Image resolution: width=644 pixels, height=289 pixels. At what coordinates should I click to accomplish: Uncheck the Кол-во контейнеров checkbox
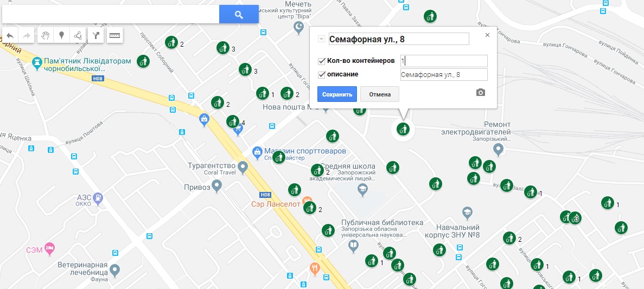click(x=322, y=61)
